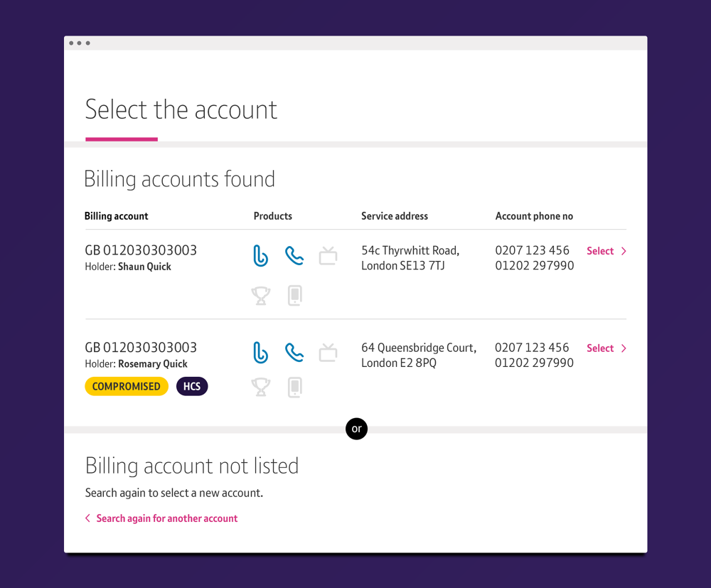Click the broadband icon on Rosemary Quick's account
The height and width of the screenshot is (588, 711).
coord(261,351)
